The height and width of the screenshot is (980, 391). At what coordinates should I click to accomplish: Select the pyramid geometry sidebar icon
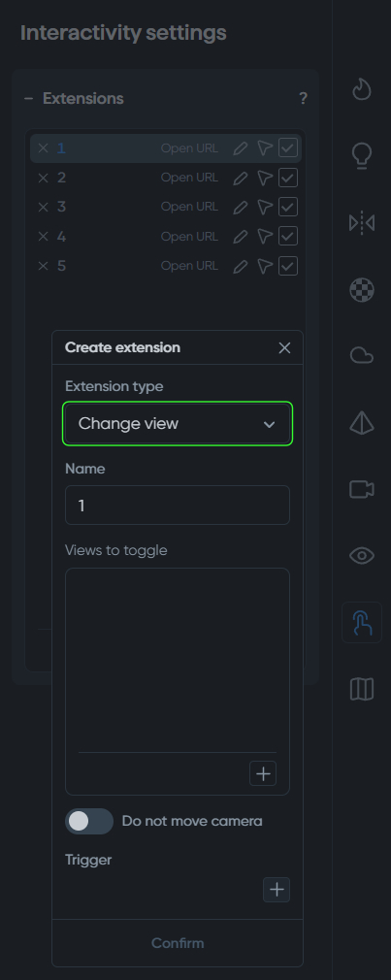(x=362, y=423)
